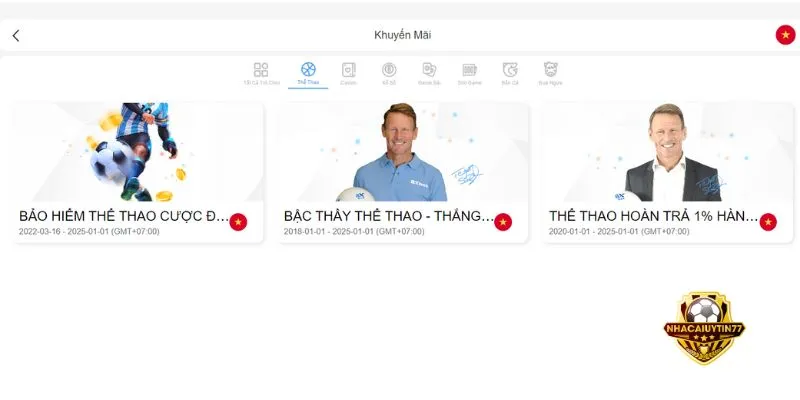Open the horse racing category icon
This screenshot has height=400, width=800.
pos(551,69)
